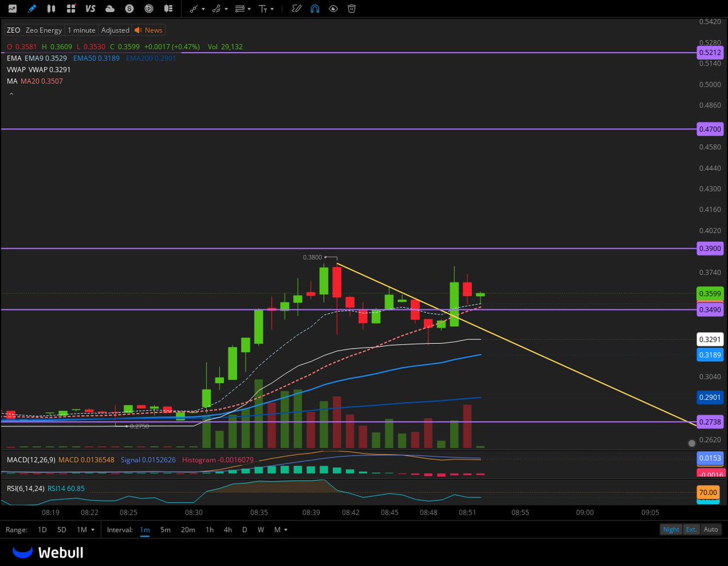This screenshot has height=566, width=728.
Task: Expand the path line tool dropdown arrow
Action: click(x=226, y=9)
